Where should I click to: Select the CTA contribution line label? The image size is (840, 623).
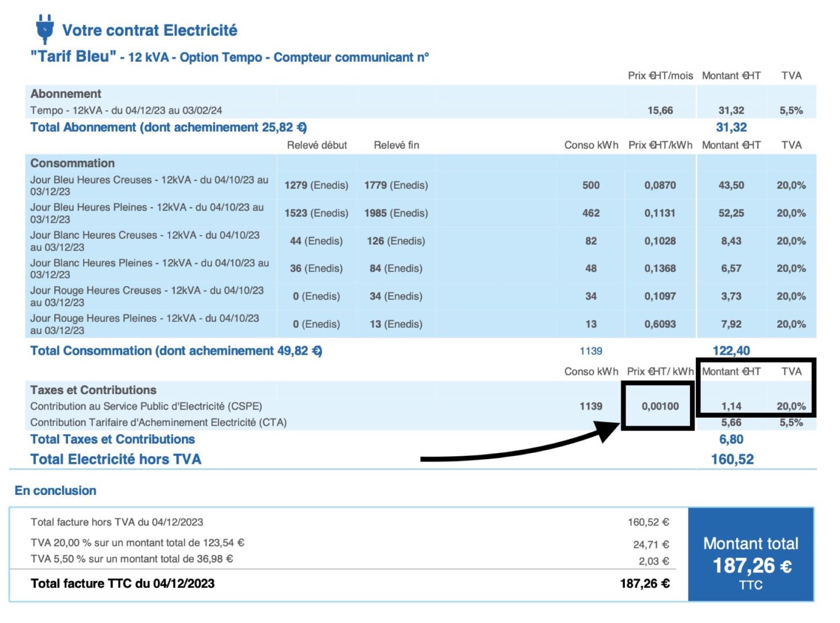coord(159,422)
